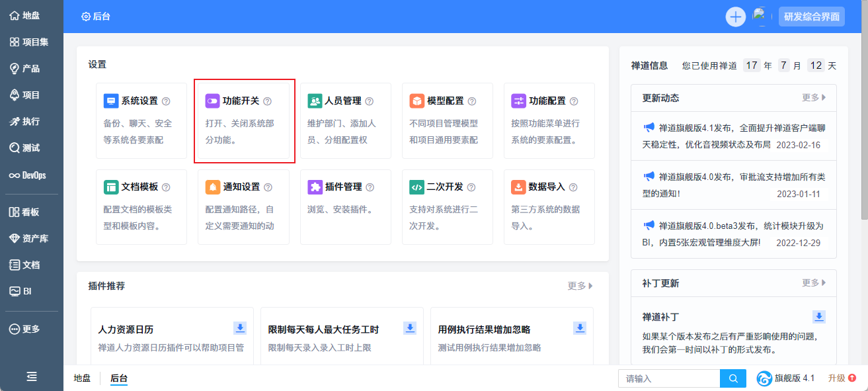
Task: Click the plus quick-create button in header
Action: [x=736, y=17]
